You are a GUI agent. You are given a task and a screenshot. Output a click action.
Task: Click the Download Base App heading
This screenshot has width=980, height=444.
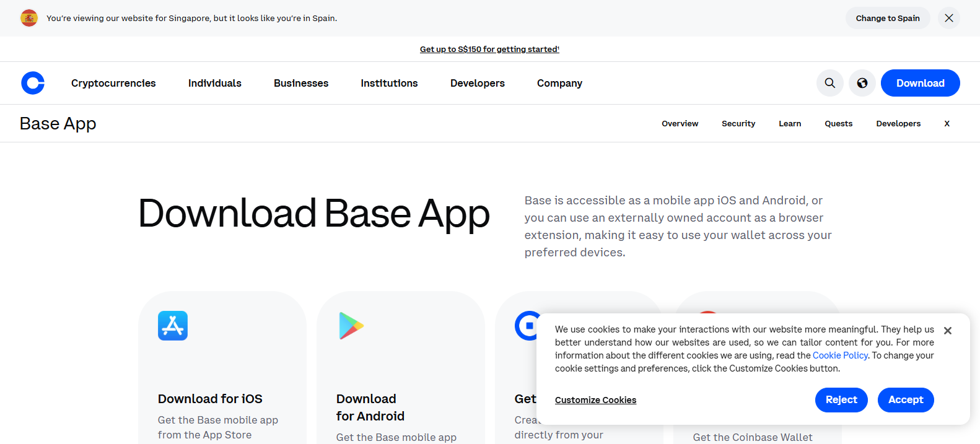click(314, 214)
